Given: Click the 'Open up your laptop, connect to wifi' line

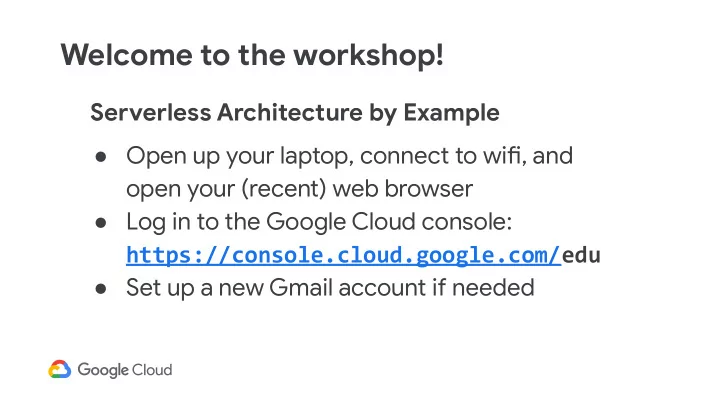Looking at the screenshot, I should click(x=350, y=157).
